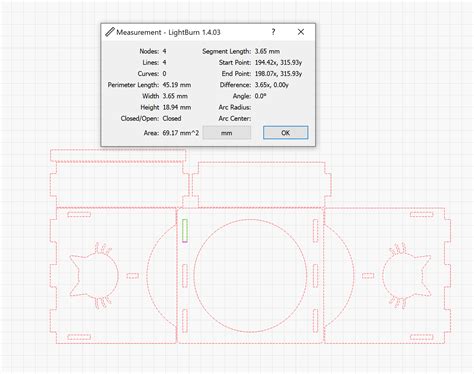
Task: Click the Perimeter Length value 45.19 mm
Action: pyautogui.click(x=177, y=85)
